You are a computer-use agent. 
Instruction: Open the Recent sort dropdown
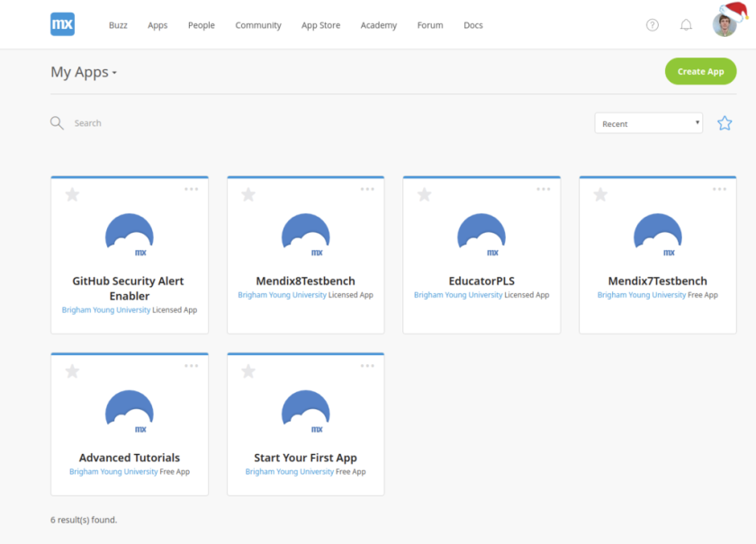pyautogui.click(x=648, y=123)
